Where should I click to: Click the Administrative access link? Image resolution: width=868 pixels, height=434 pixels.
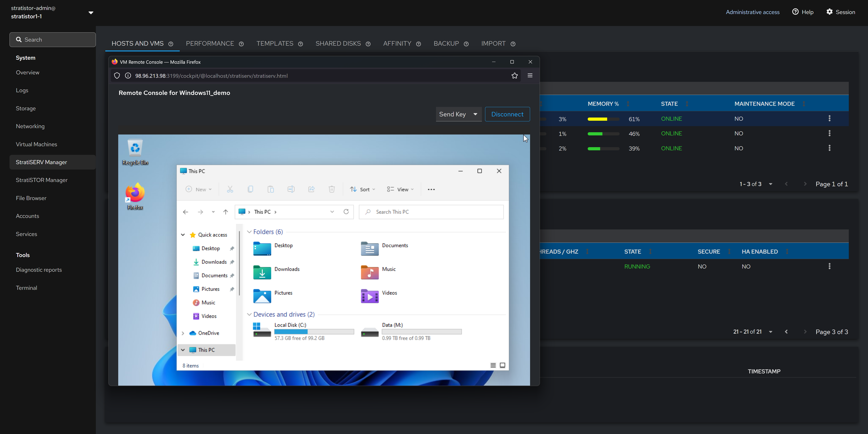point(752,12)
